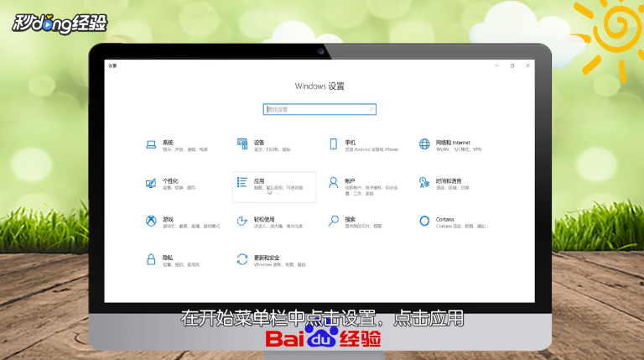Select the 应用 label text
This screenshot has height=360, width=644.
click(x=259, y=180)
